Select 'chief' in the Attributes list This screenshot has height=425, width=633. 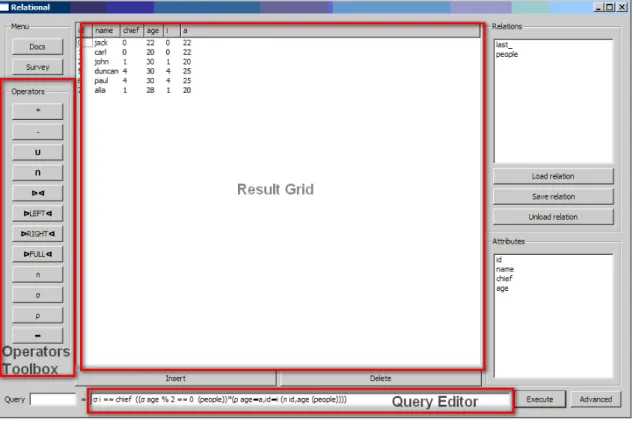pos(504,279)
